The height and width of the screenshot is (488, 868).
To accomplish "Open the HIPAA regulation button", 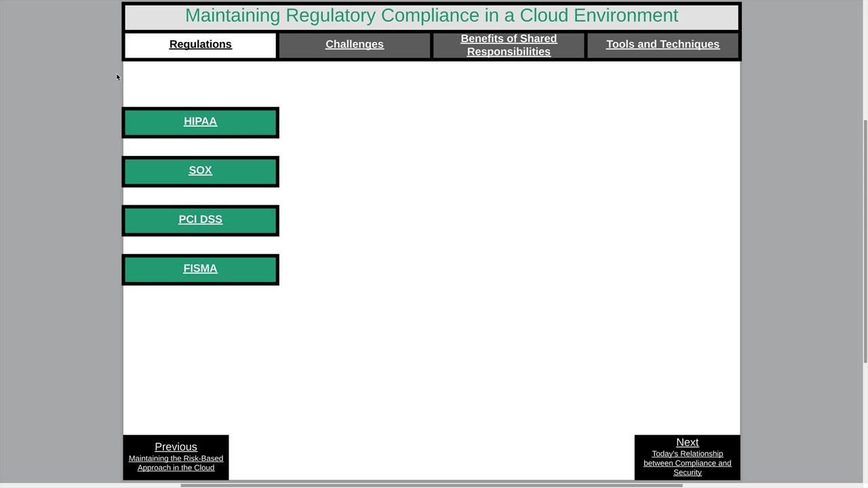I will click(200, 122).
